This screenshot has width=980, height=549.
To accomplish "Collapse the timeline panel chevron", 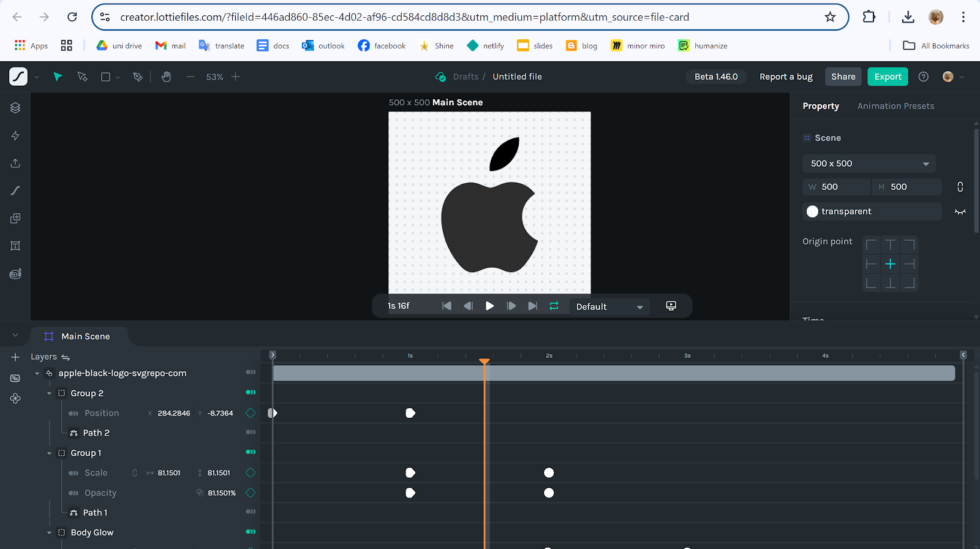I will 15,335.
